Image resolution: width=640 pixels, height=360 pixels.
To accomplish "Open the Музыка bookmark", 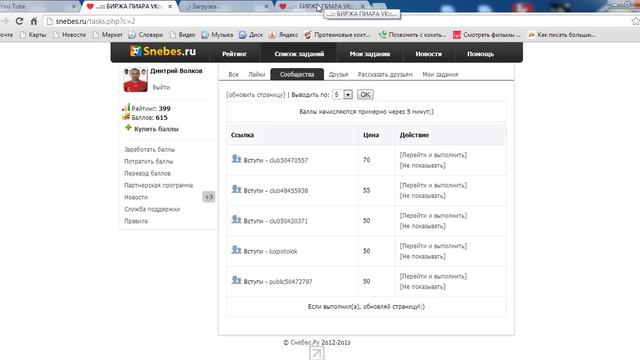I will (217, 35).
